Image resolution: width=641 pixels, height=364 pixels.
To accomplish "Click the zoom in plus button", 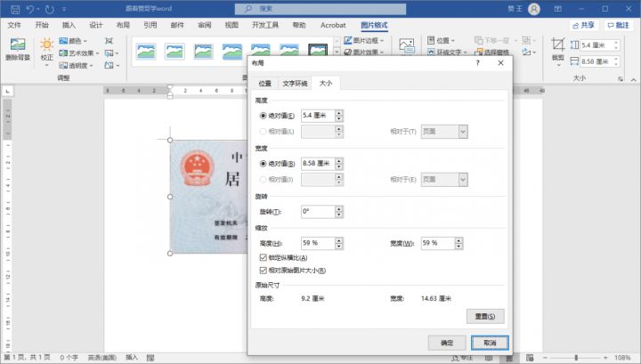I will click(x=605, y=358).
